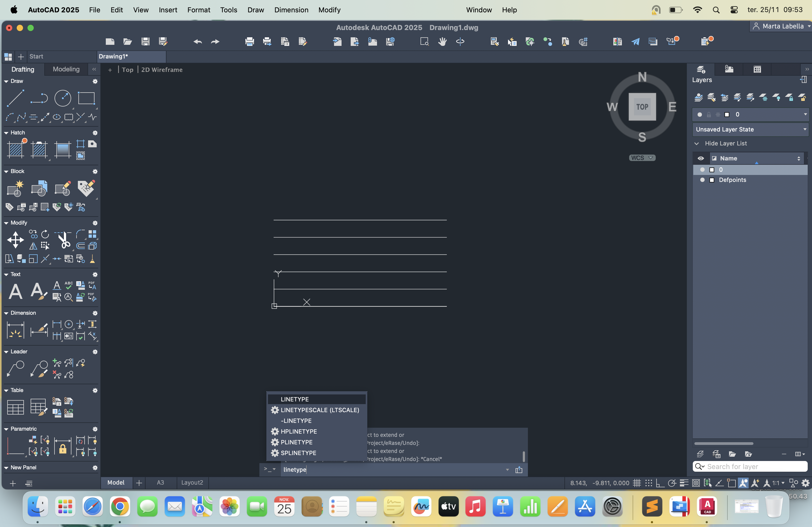The width and height of the screenshot is (812, 527).
Task: Click the layer 0 color swatch
Action: (712, 170)
